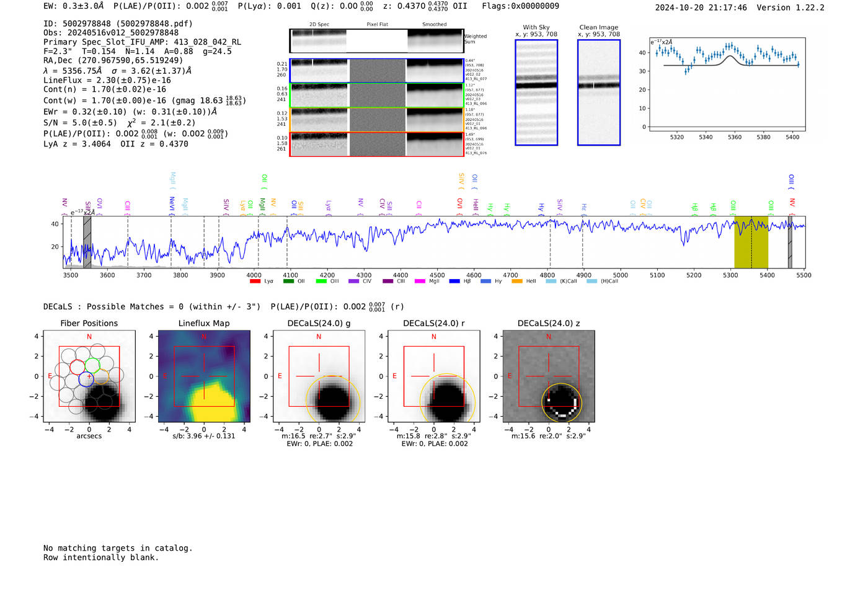Click the yellow highlighted band in spectrum
This screenshot has width=868, height=591.
click(751, 242)
